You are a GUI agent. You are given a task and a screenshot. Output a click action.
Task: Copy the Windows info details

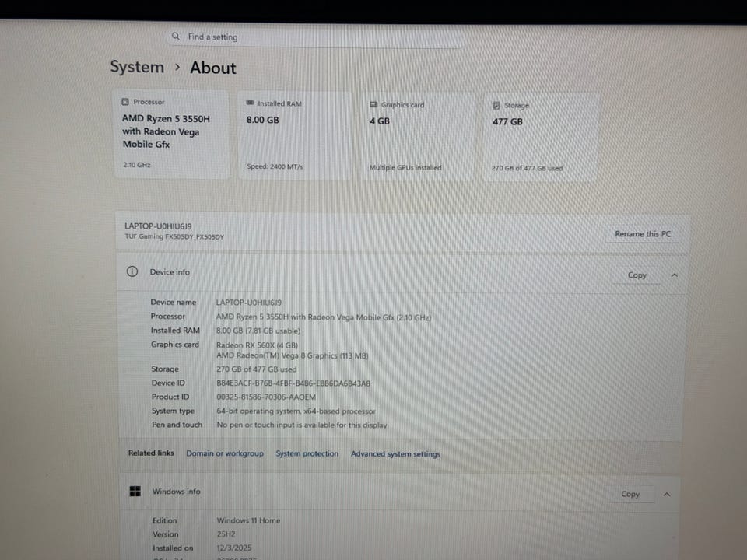click(x=630, y=495)
